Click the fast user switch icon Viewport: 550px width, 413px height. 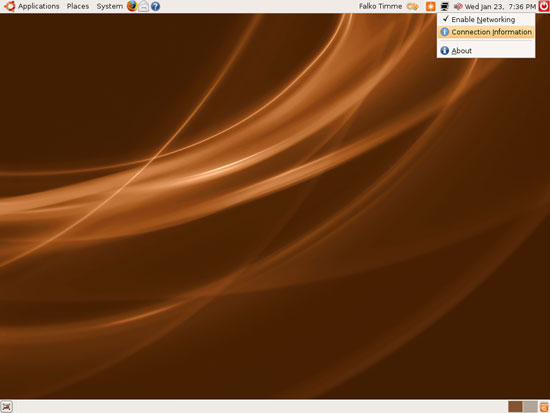412,6
